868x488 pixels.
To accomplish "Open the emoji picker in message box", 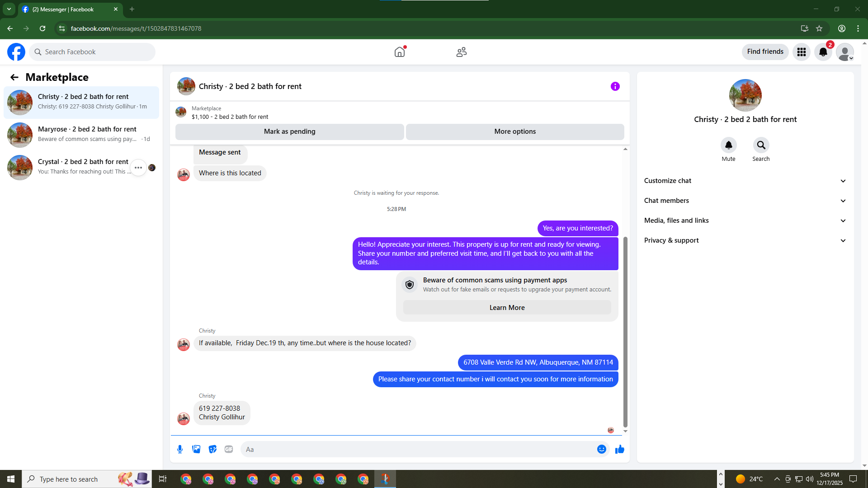I will [x=601, y=449].
